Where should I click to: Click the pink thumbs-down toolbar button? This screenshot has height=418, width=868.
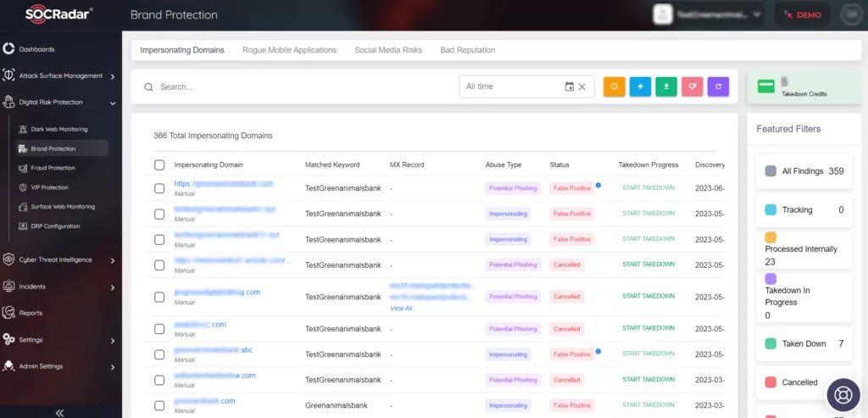point(693,86)
